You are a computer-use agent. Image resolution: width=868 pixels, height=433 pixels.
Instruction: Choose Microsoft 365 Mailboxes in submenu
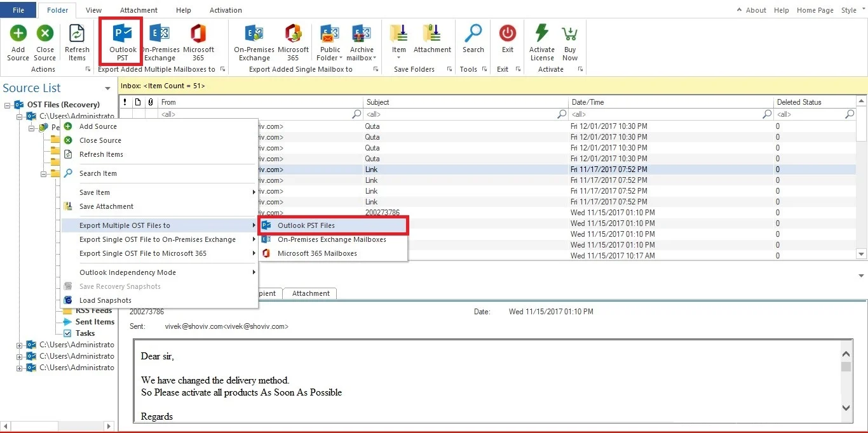[333, 253]
